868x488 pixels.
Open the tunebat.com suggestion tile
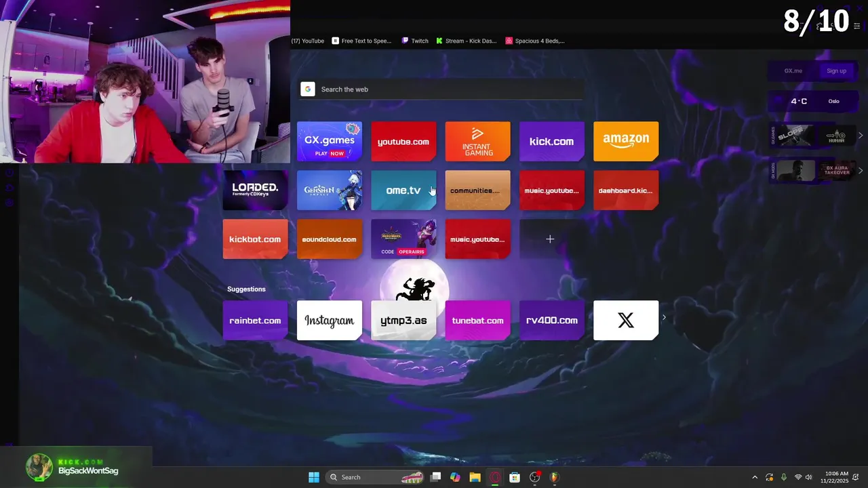coord(477,321)
